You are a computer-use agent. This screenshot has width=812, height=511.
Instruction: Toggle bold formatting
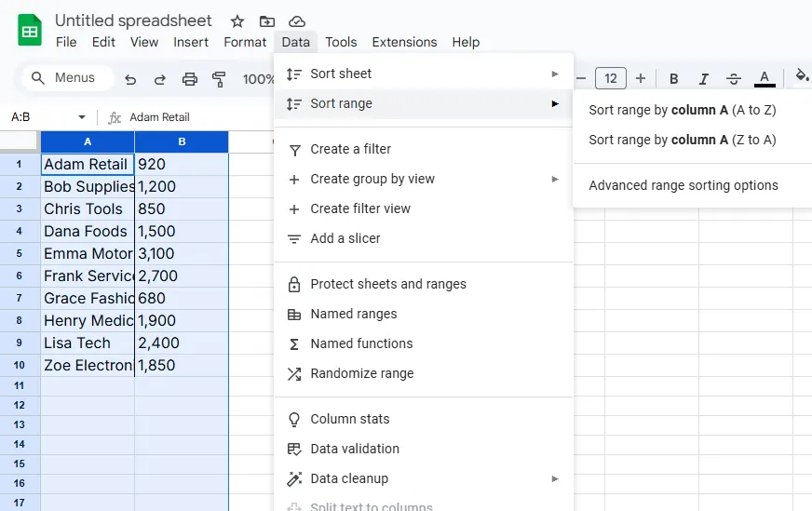[x=674, y=79]
